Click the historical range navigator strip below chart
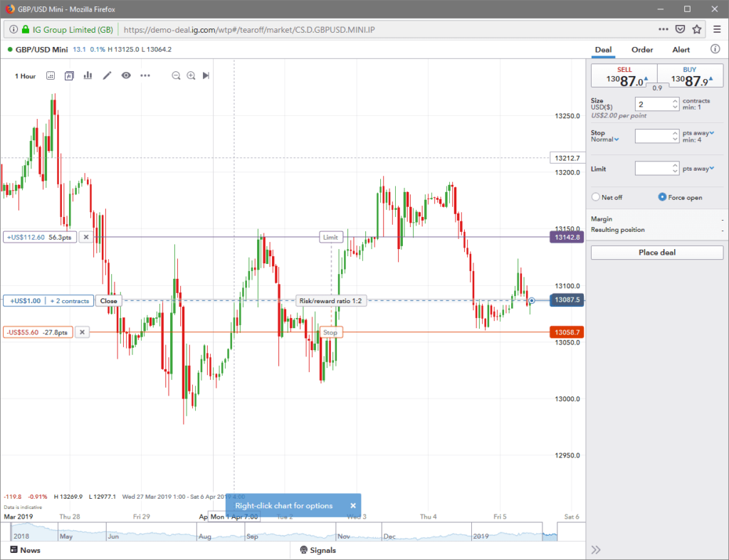Image resolution: width=729 pixels, height=560 pixels. [x=285, y=534]
